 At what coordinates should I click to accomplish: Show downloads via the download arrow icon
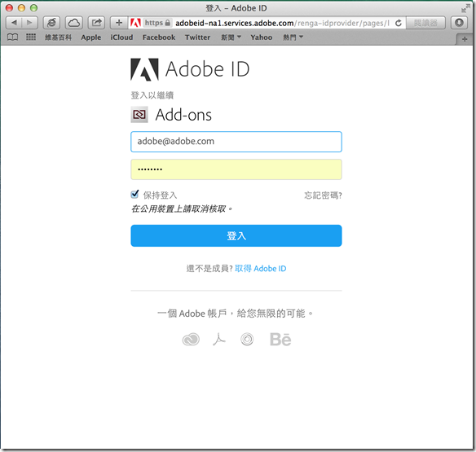(459, 23)
